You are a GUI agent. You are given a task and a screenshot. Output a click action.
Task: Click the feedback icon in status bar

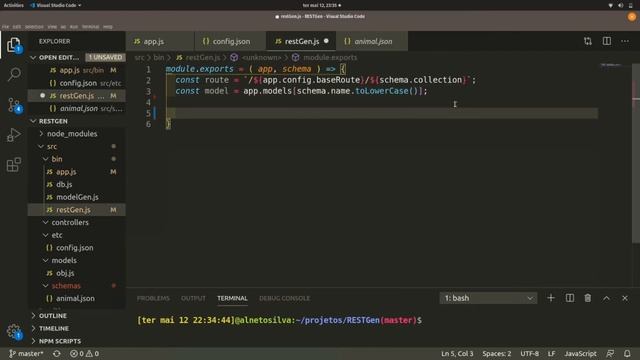point(610,353)
